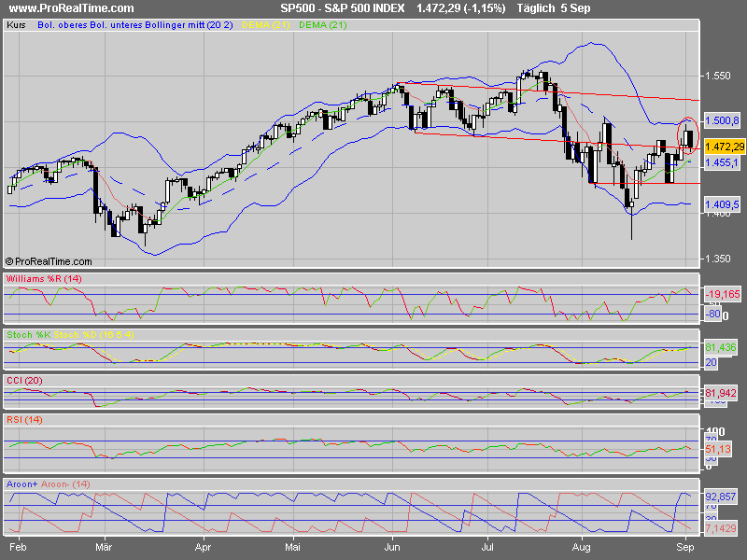Click the Jul month label on time axis
Screen dimensions: 747x560
tap(486, 547)
